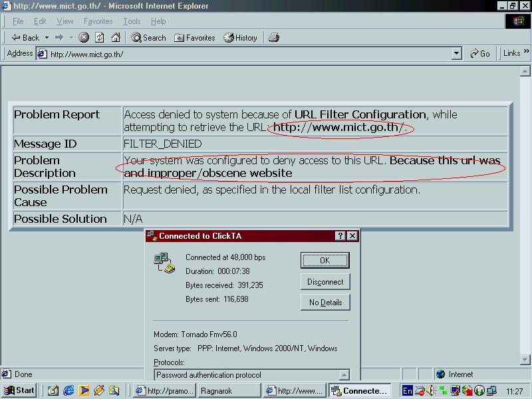The height and width of the screenshot is (399, 532).
Task: Click the page icon in the address bar
Action: tap(42, 54)
